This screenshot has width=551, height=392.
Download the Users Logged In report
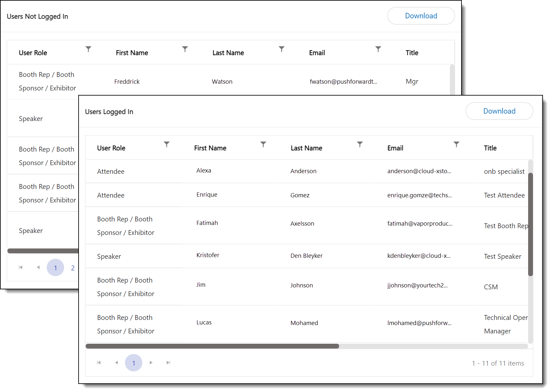coord(499,111)
